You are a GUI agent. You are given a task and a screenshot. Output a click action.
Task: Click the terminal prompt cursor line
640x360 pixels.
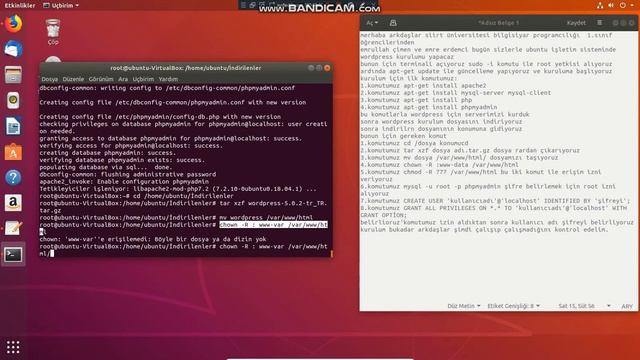tap(184, 250)
